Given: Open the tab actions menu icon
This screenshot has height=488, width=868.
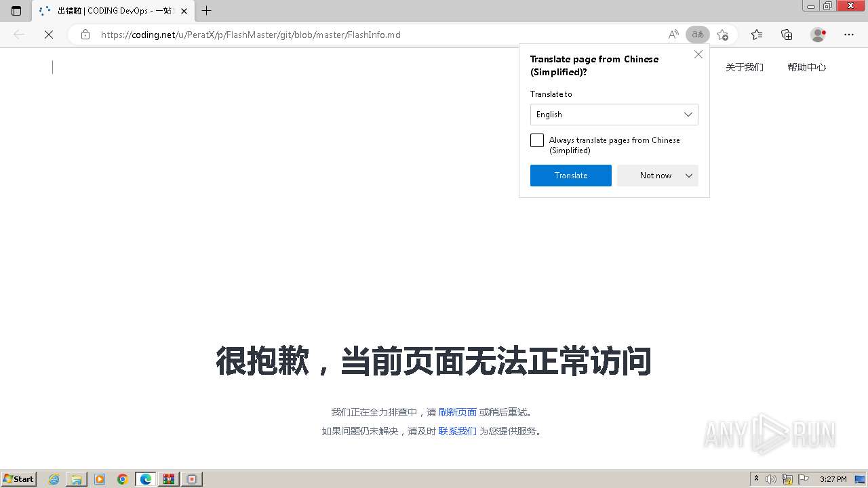Looking at the screenshot, I should tap(16, 11).
